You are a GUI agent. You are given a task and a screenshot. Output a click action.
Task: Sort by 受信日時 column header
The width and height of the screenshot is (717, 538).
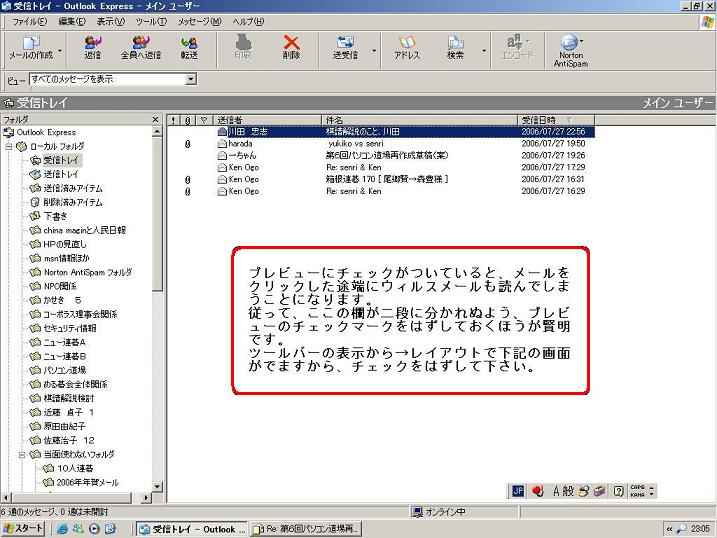[x=556, y=120]
